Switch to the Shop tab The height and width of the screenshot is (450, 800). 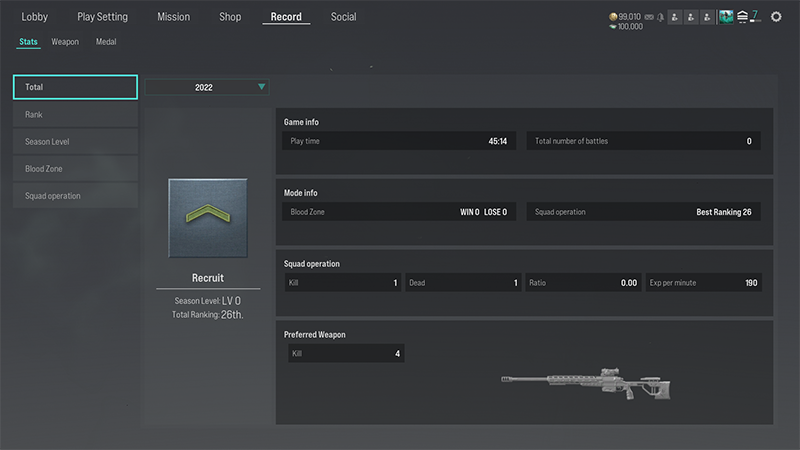230,17
